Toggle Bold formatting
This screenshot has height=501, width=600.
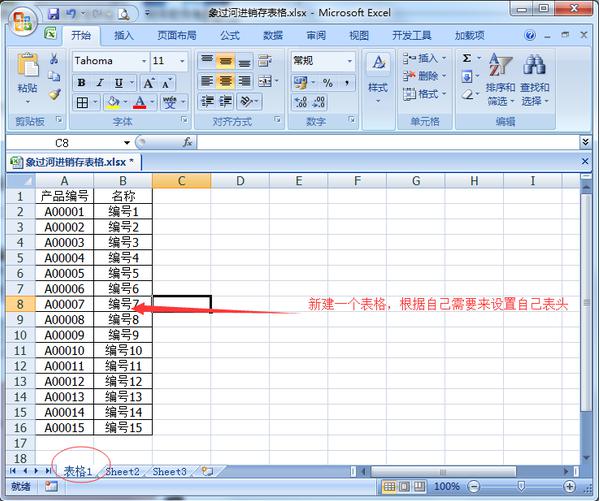pos(82,83)
